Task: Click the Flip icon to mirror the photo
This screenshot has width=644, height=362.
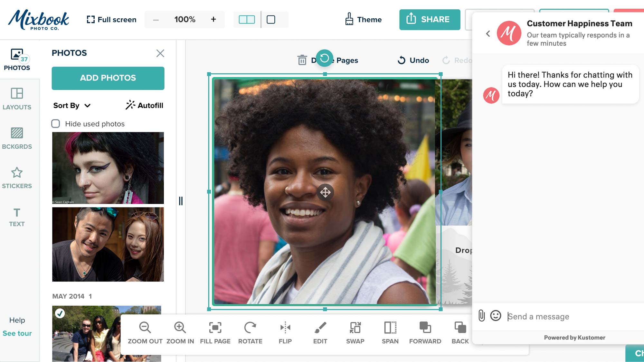Action: pos(285,328)
